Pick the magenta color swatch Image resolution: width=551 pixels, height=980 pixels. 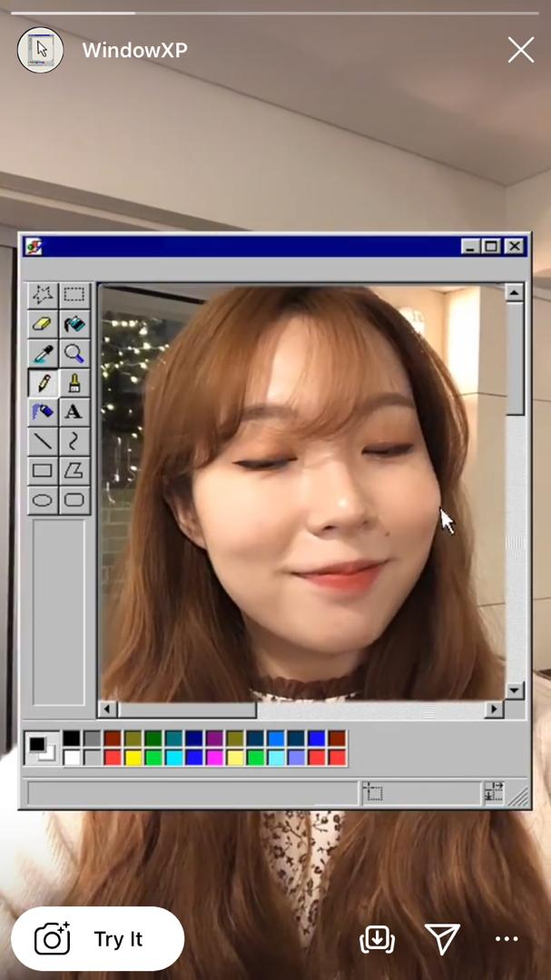click(x=214, y=757)
